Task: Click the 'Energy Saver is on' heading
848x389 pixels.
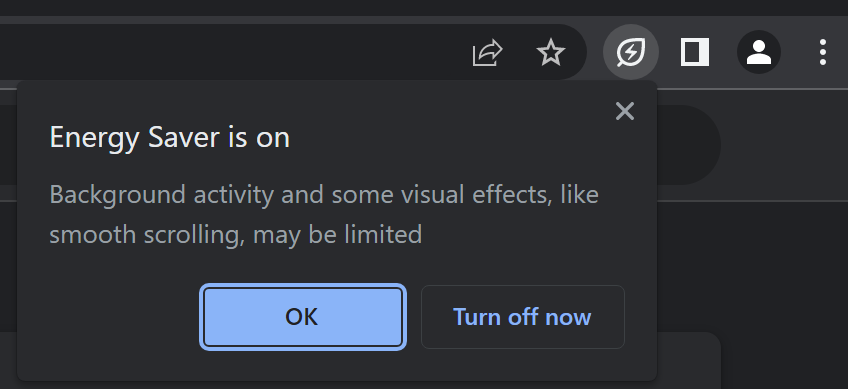Action: pyautogui.click(x=170, y=137)
